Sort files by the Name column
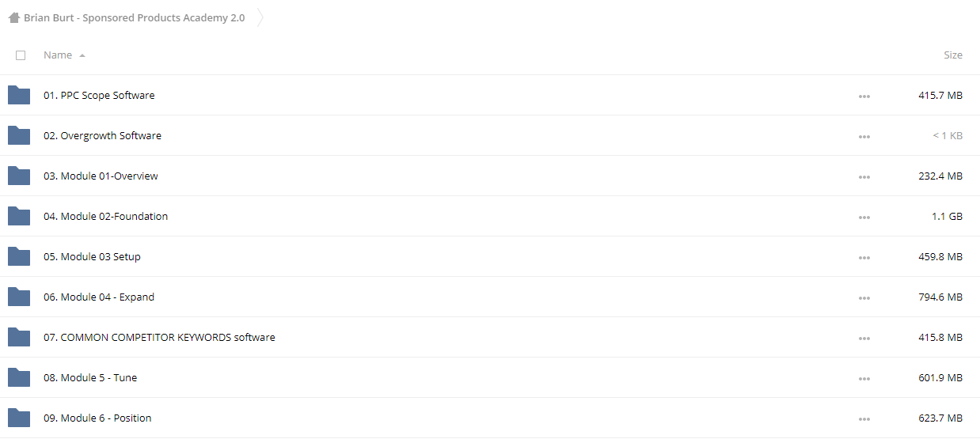Viewport: 980px width, 439px height. pyautogui.click(x=58, y=55)
